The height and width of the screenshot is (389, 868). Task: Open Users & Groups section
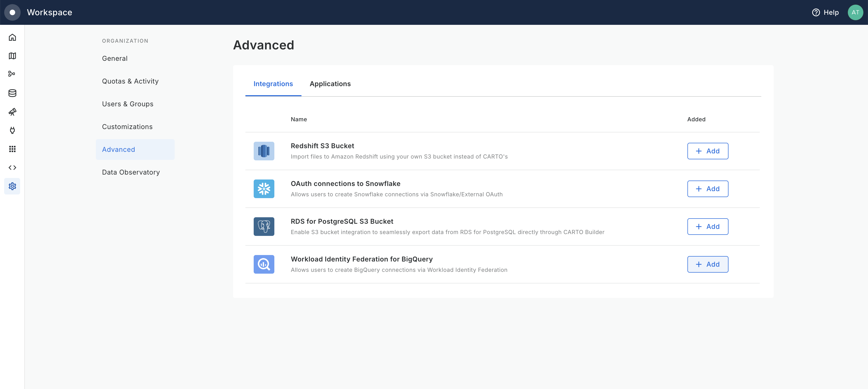pyautogui.click(x=127, y=104)
